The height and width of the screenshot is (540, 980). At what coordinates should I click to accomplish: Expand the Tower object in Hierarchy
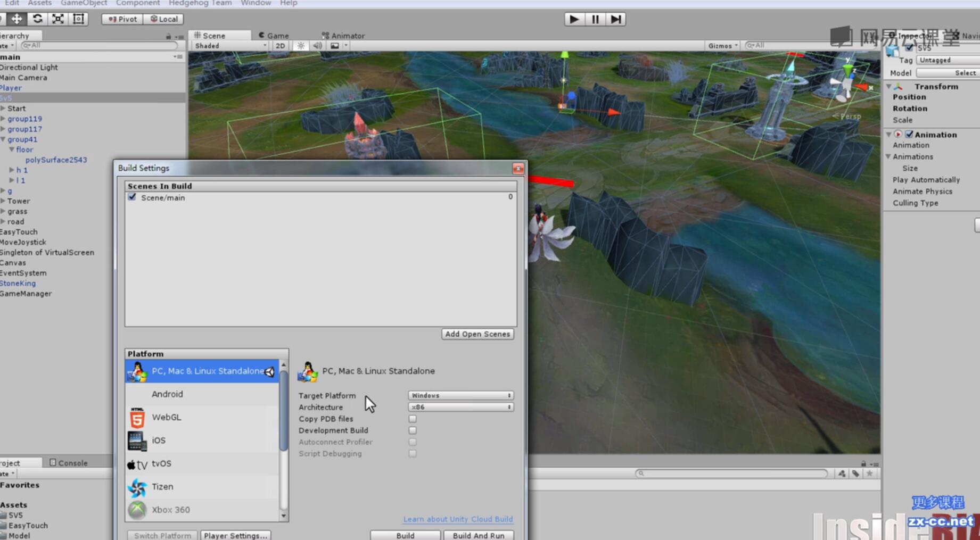coord(3,201)
